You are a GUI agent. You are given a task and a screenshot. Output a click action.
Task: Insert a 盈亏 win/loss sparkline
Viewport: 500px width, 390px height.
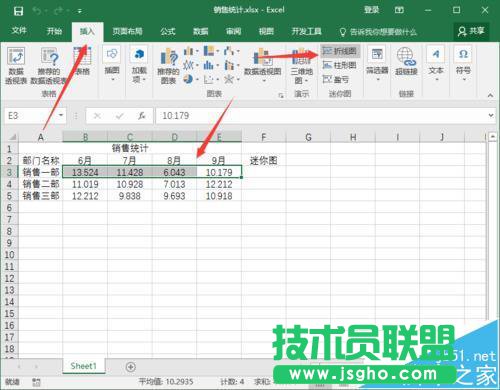336,79
